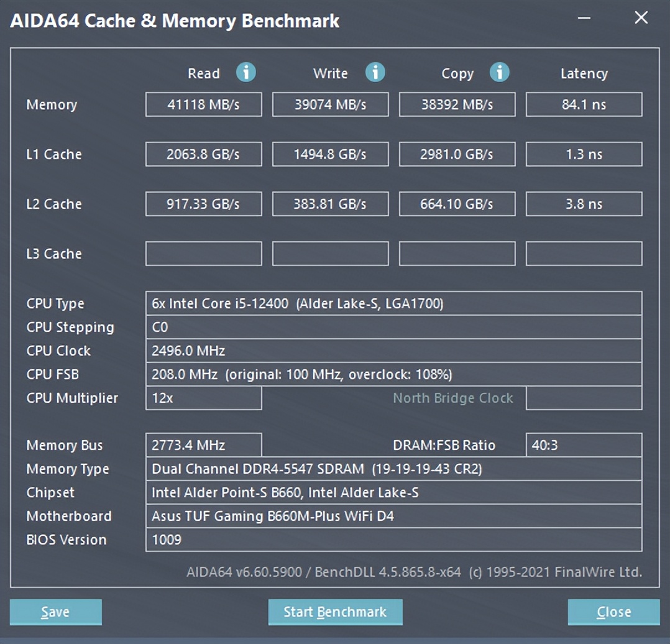The image size is (670, 644).
Task: Select the empty L3 Cache Read box
Action: (x=203, y=253)
